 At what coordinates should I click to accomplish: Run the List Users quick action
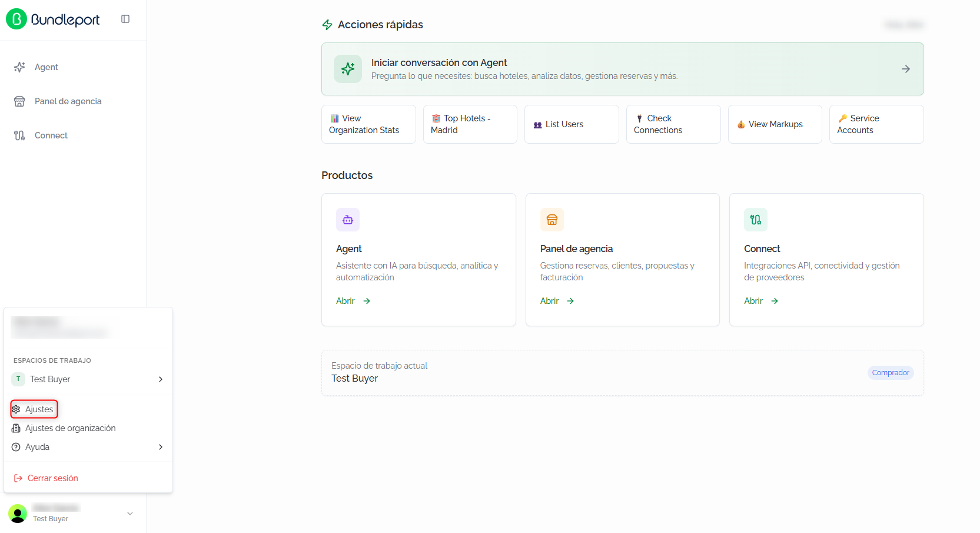pyautogui.click(x=572, y=124)
